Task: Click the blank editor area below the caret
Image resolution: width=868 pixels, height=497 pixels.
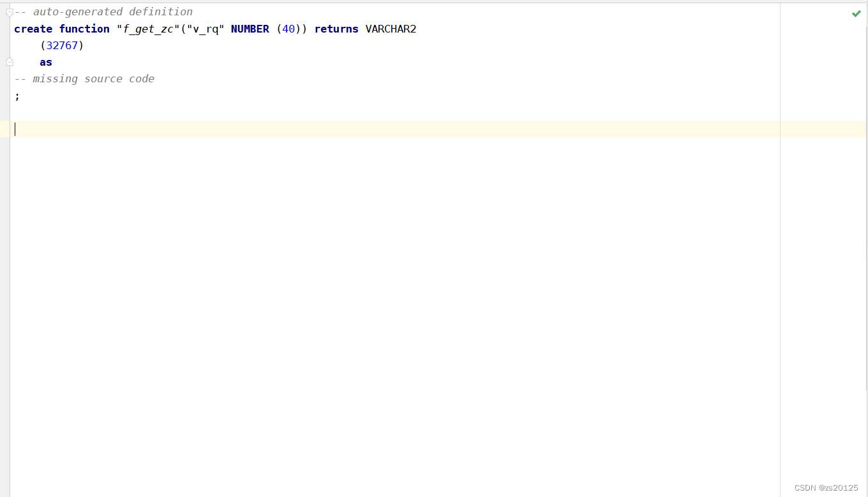Action: coord(383,287)
